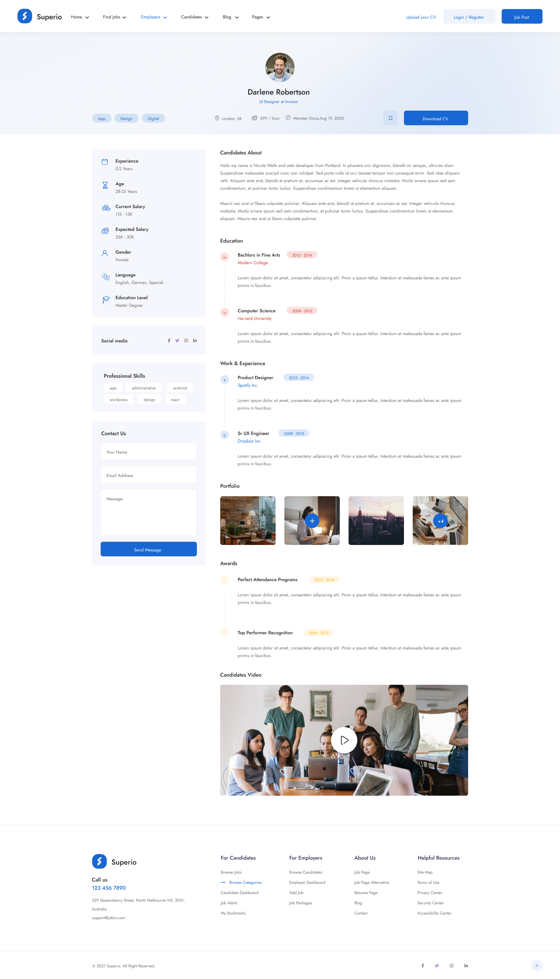The height and width of the screenshot is (979, 560).
Task: Click Browse Categories footer link
Action: point(245,882)
